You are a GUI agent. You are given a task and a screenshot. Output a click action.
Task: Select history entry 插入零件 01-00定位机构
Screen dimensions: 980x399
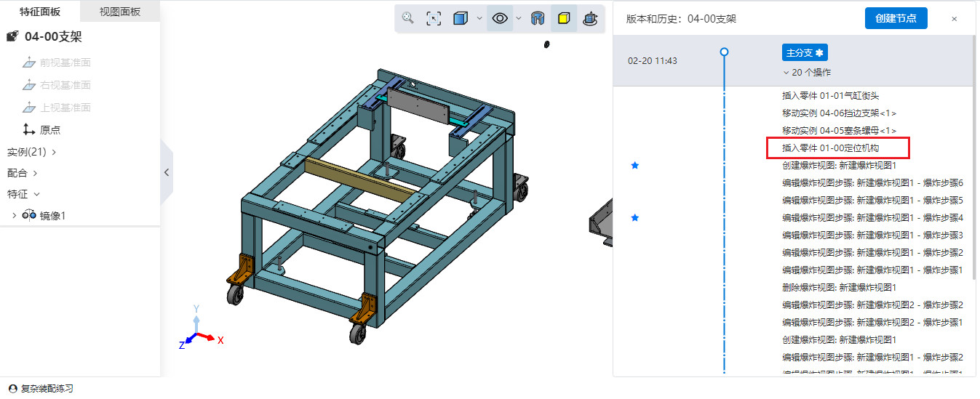[831, 148]
